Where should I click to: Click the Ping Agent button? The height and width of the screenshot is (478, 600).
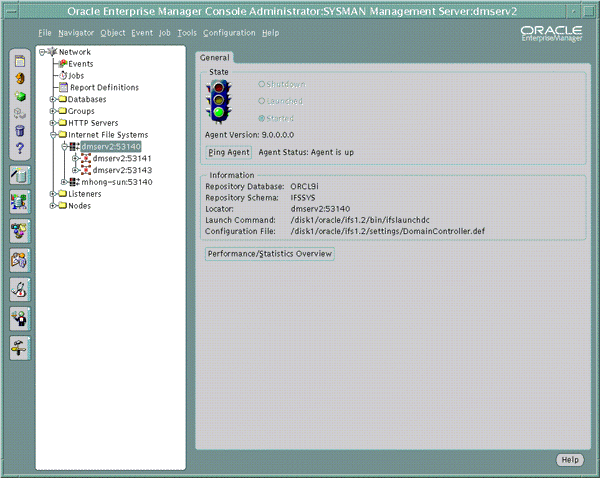pos(228,152)
